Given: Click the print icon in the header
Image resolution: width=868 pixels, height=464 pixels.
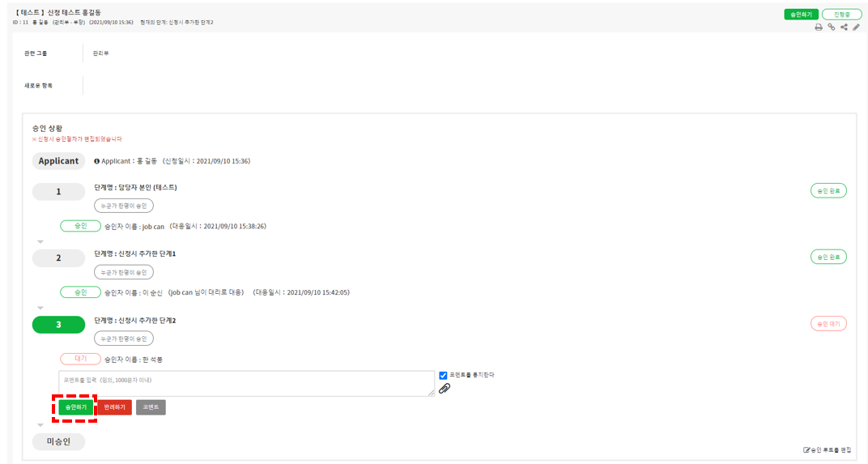Looking at the screenshot, I should pyautogui.click(x=819, y=28).
